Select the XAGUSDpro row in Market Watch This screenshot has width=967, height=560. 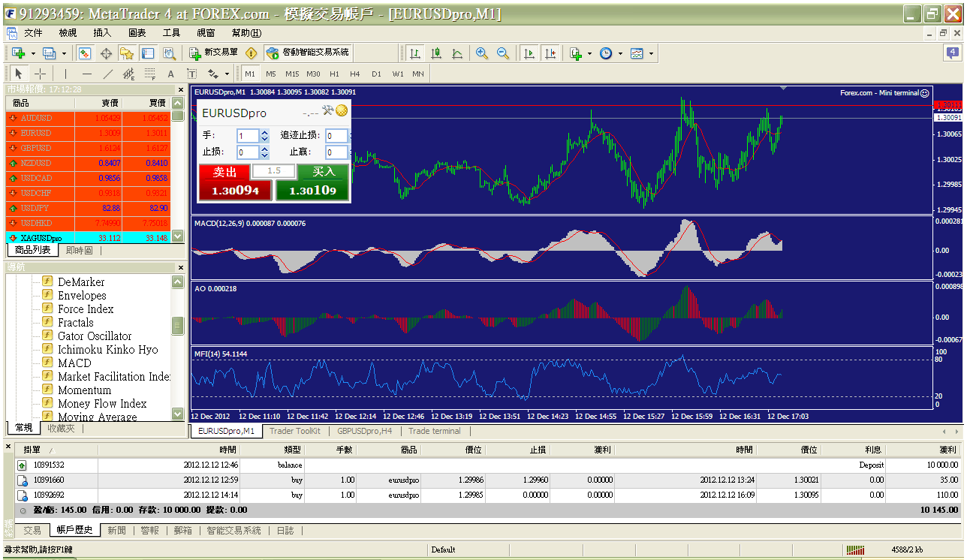(x=89, y=238)
